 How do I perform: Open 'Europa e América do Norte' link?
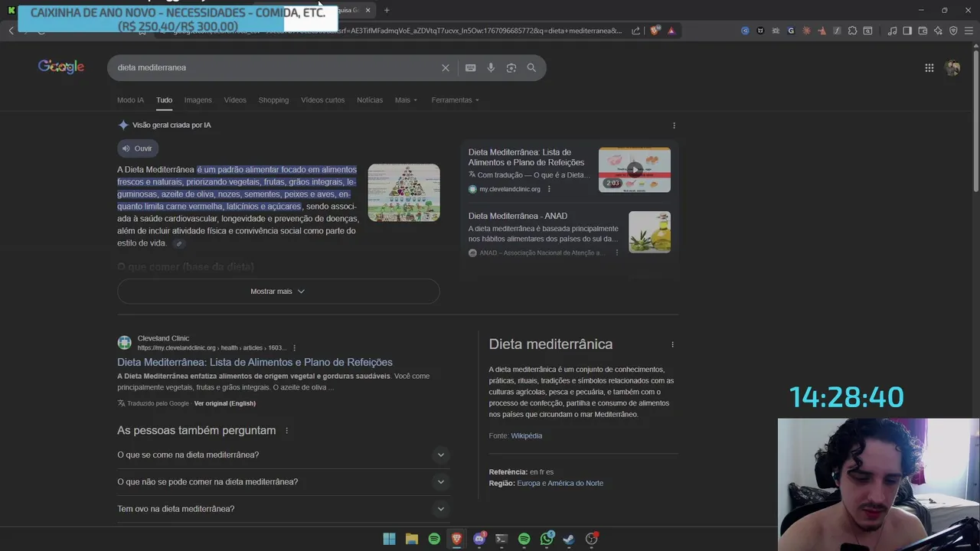click(x=560, y=484)
